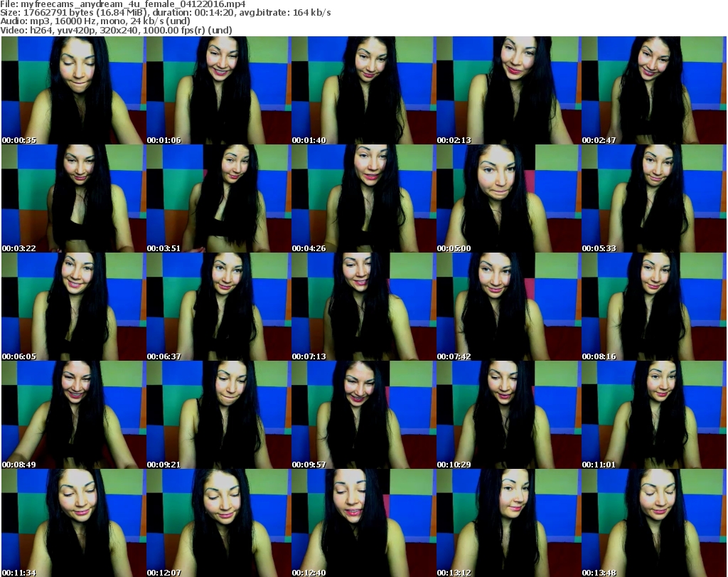Select the frame stamped 00:02:47

click(654, 90)
